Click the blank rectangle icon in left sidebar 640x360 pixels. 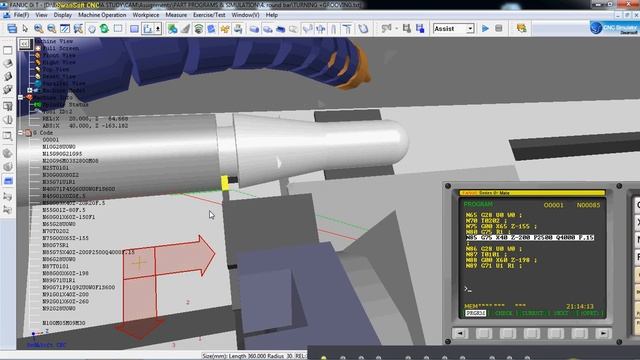[7, 50]
